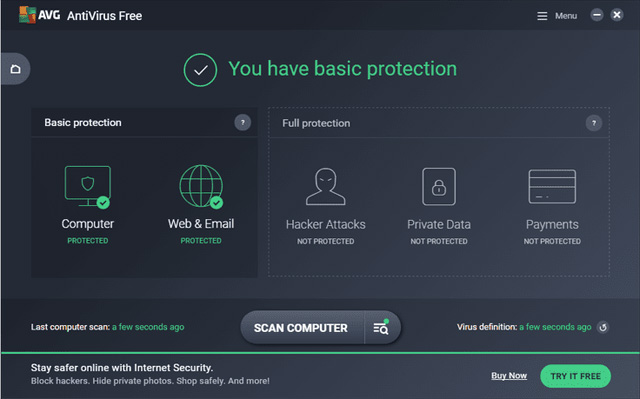Start scan with SCAN COMPUTER button

pos(301,328)
